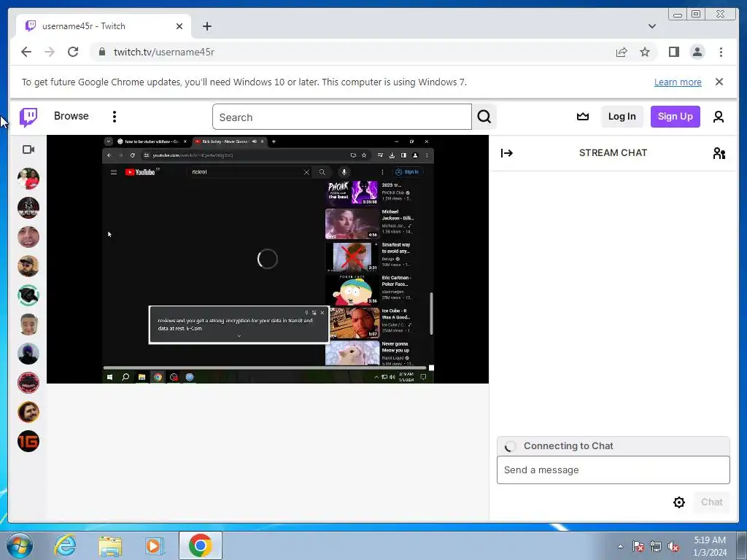Click the Learn more link
The height and width of the screenshot is (560, 747).
tap(678, 82)
